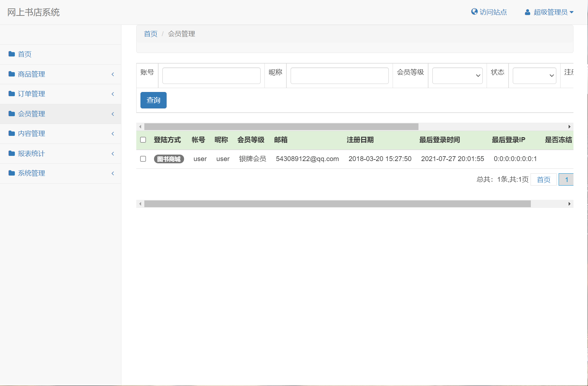Check the select-all checkbox in table header
This screenshot has height=386, width=588.
(143, 139)
